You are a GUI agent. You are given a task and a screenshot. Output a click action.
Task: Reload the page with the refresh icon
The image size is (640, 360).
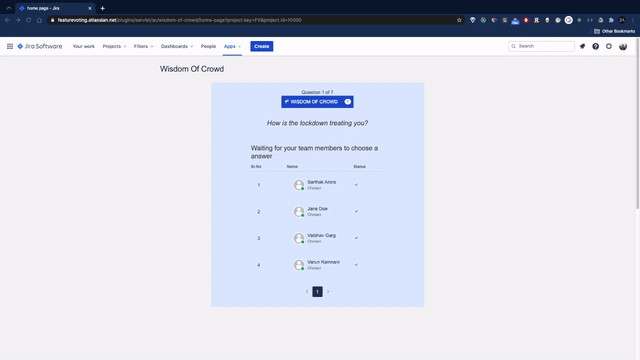(29, 20)
